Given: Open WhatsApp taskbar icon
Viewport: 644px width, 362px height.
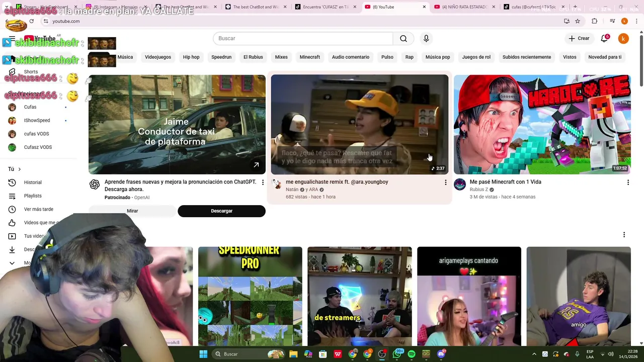Looking at the screenshot, I should (x=397, y=354).
